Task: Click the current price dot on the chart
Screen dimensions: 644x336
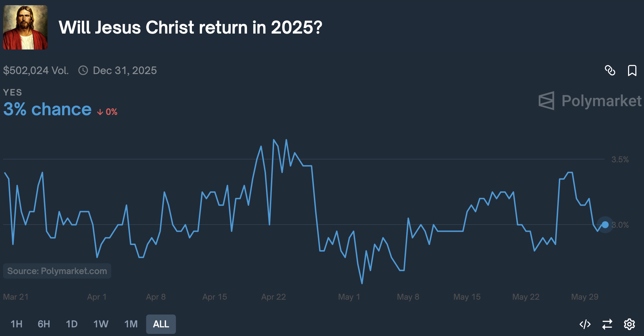Action: click(x=605, y=225)
